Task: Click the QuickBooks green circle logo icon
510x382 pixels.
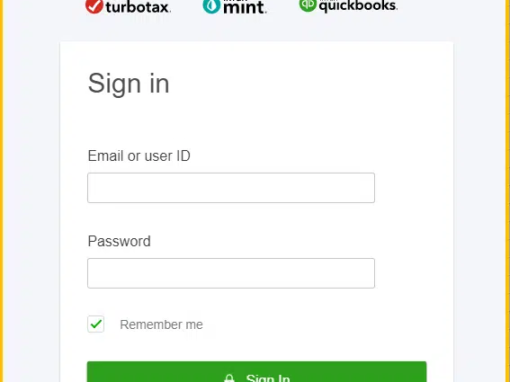Action: pyautogui.click(x=307, y=5)
